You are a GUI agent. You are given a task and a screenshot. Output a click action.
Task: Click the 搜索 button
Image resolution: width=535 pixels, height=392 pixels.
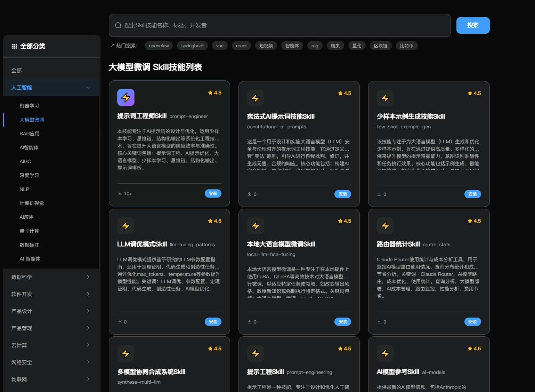pos(473,25)
